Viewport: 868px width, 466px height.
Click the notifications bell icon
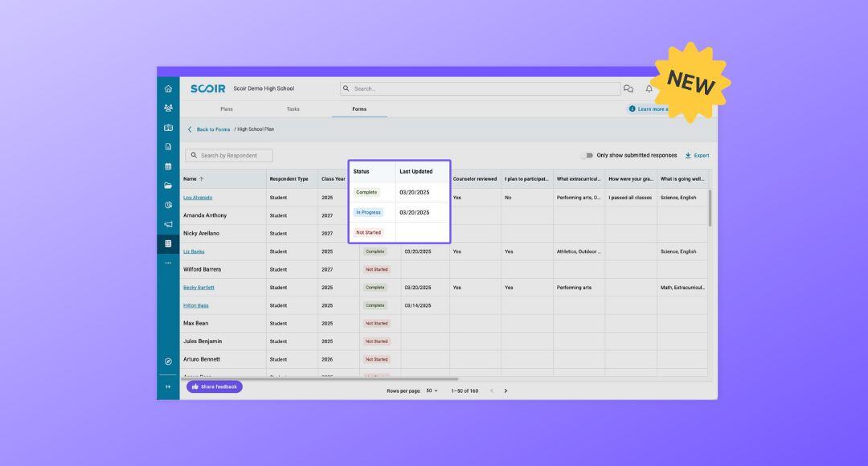(649, 88)
